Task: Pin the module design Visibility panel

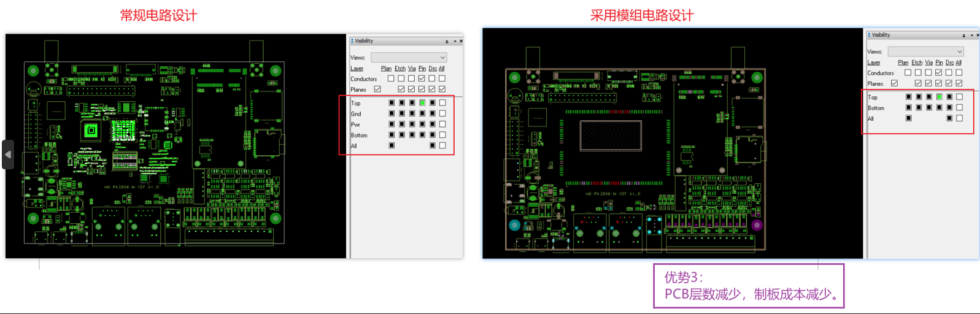Action: [964, 35]
